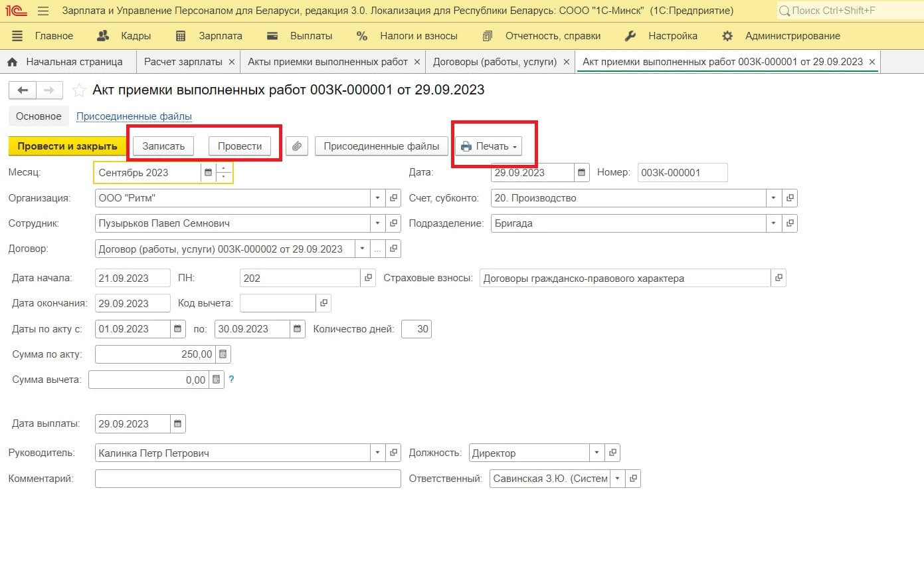Click Провести и закрыть button
The width and height of the screenshot is (924, 577).
(67, 146)
